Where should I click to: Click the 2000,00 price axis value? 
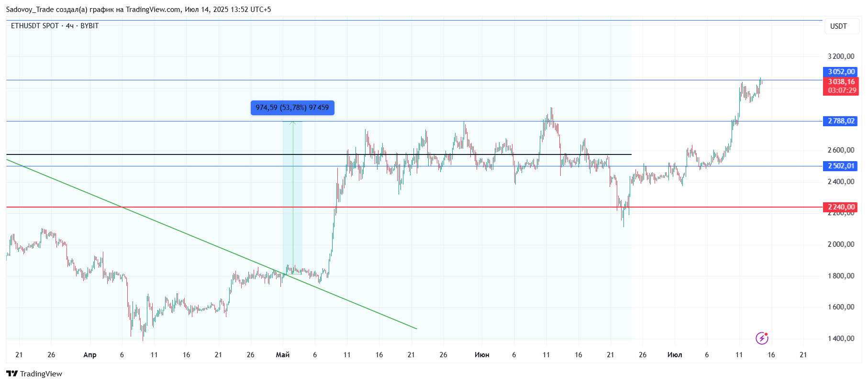pos(841,244)
